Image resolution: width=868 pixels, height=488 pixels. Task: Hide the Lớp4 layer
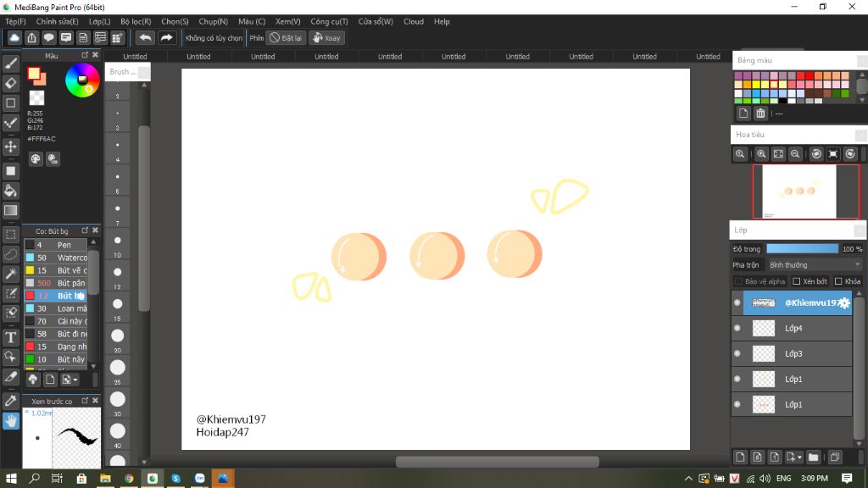click(737, 328)
